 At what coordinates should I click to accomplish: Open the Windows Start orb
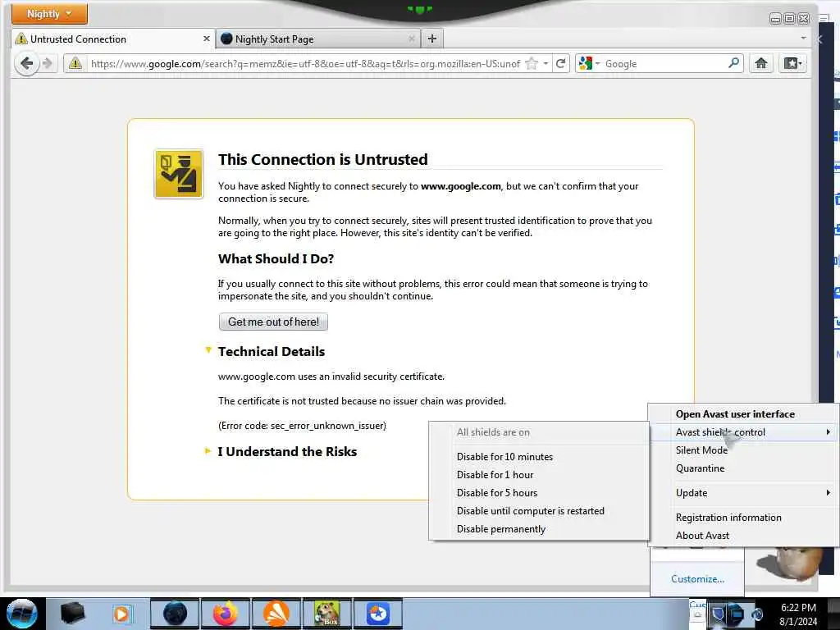pyautogui.click(x=21, y=614)
